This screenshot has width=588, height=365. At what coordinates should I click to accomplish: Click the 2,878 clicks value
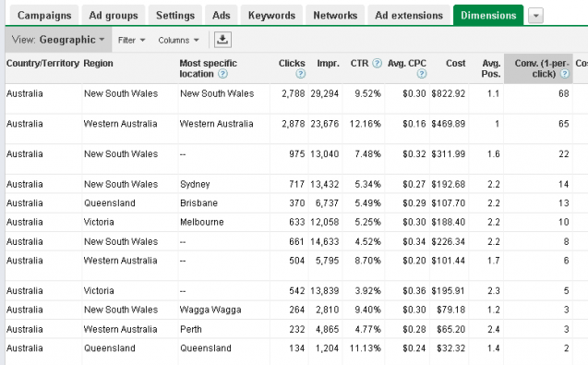(x=294, y=124)
